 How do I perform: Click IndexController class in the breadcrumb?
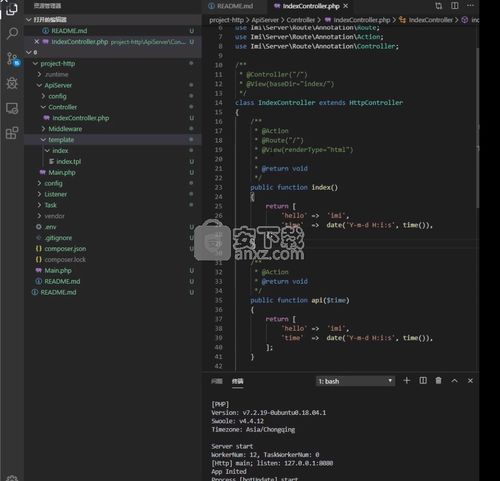click(x=426, y=20)
